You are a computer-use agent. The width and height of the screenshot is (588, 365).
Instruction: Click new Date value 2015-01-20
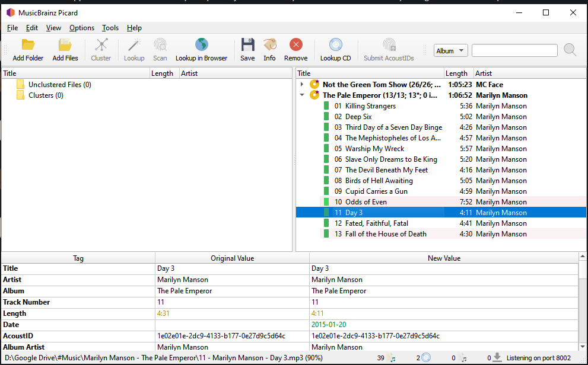click(x=329, y=325)
